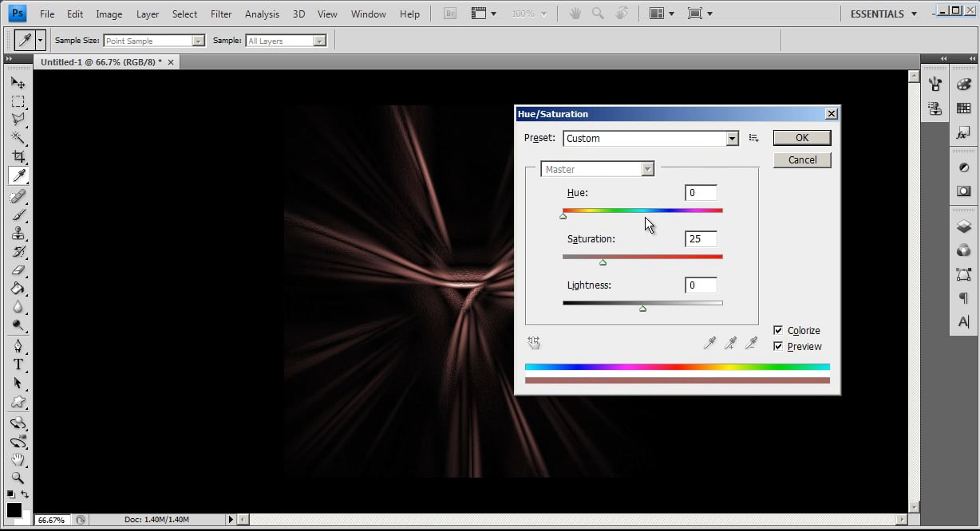Select the Hand tool in the toolbox
The width and height of the screenshot is (980, 531).
click(x=18, y=459)
